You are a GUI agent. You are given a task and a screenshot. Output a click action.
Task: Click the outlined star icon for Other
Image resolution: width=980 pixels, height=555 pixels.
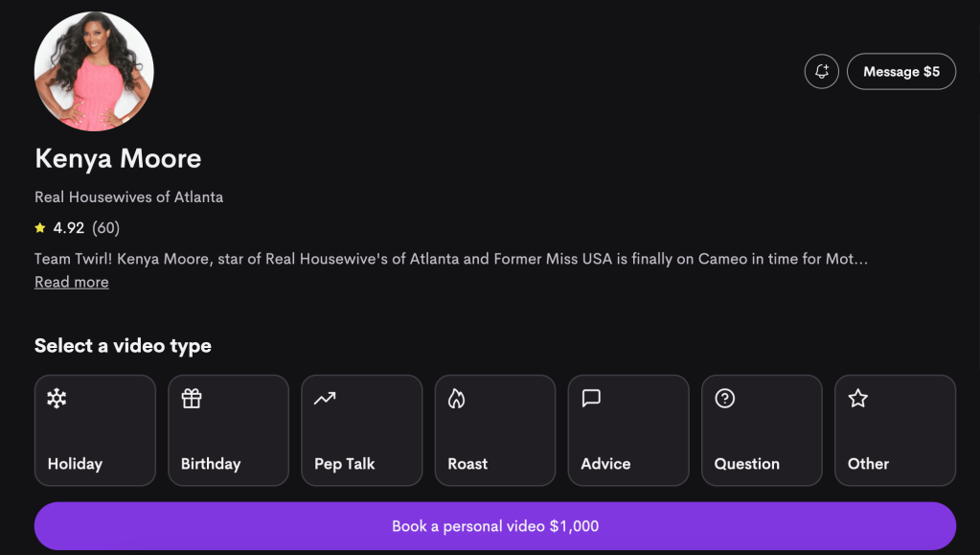[x=858, y=399]
